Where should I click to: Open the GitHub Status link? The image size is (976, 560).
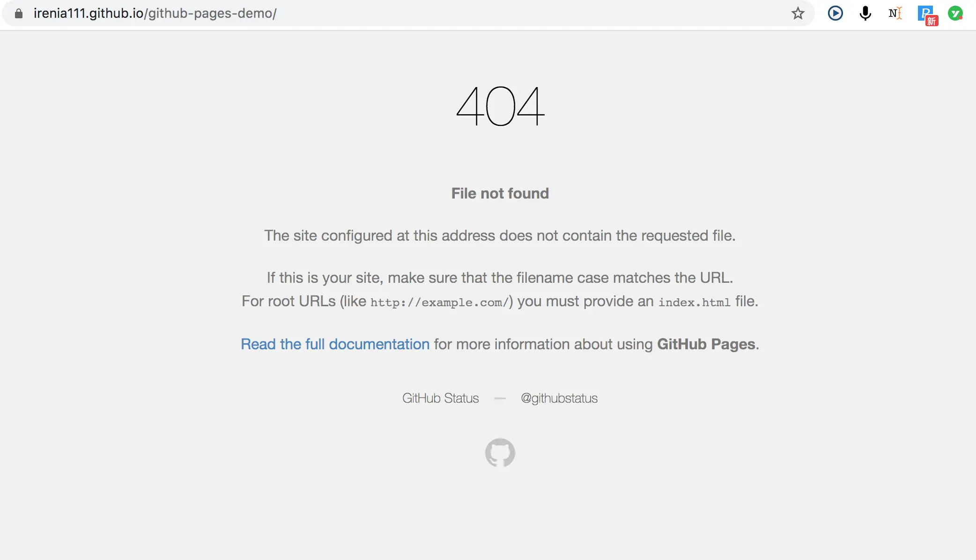(440, 398)
